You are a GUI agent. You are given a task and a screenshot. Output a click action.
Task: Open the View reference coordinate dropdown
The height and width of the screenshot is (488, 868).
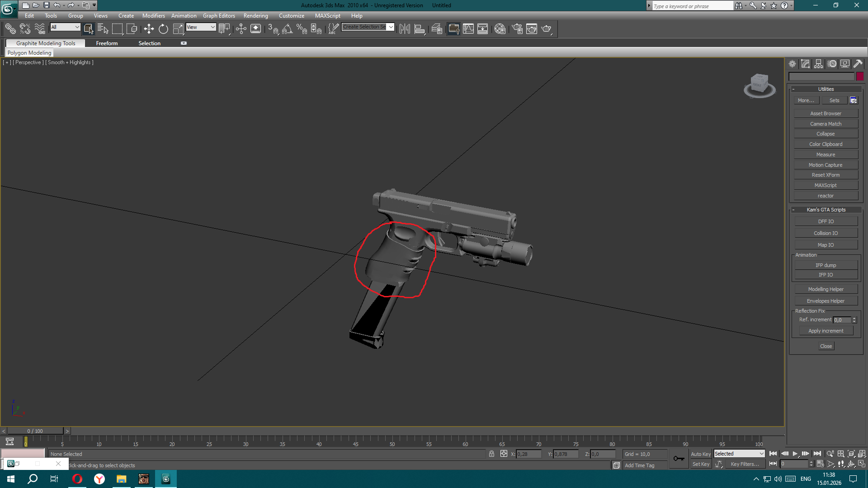pos(201,27)
